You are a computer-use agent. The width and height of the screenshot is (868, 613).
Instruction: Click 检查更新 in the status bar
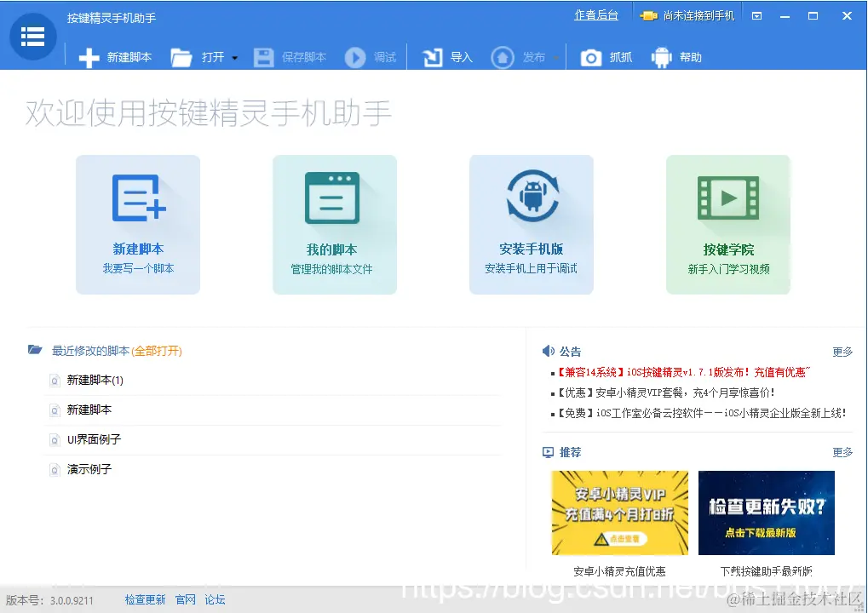pyautogui.click(x=145, y=599)
